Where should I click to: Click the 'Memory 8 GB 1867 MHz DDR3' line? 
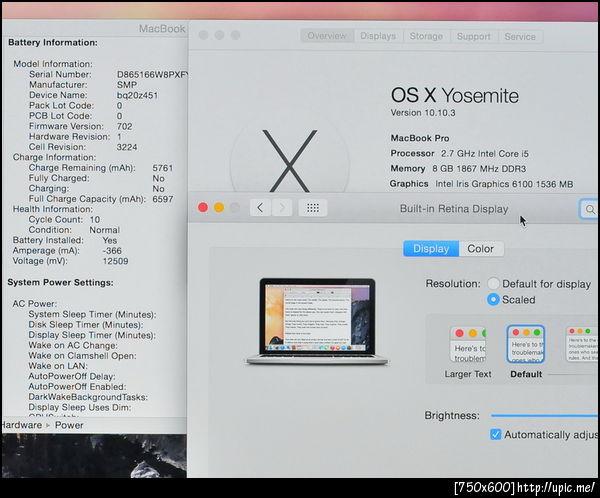[458, 169]
